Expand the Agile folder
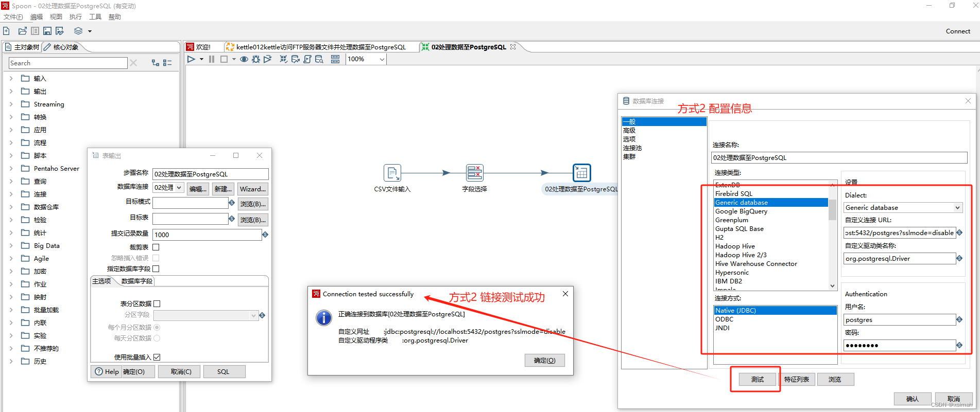 tap(11, 259)
